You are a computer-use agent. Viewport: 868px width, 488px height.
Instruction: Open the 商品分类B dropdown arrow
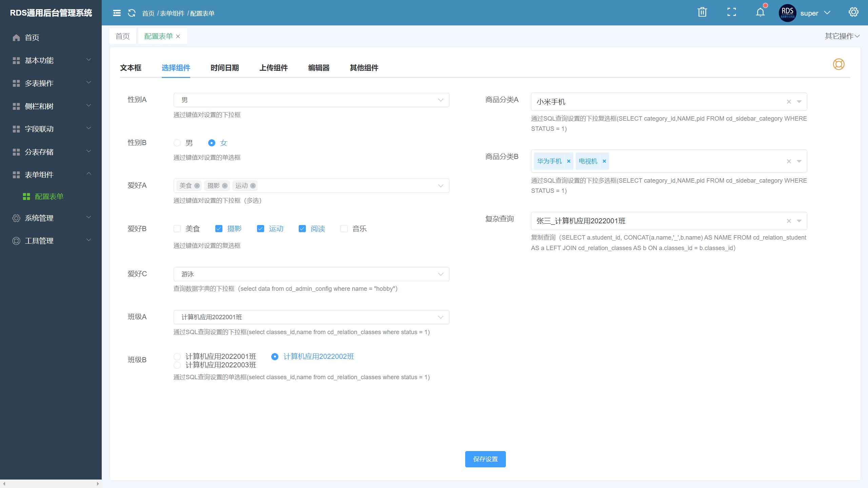pyautogui.click(x=799, y=161)
